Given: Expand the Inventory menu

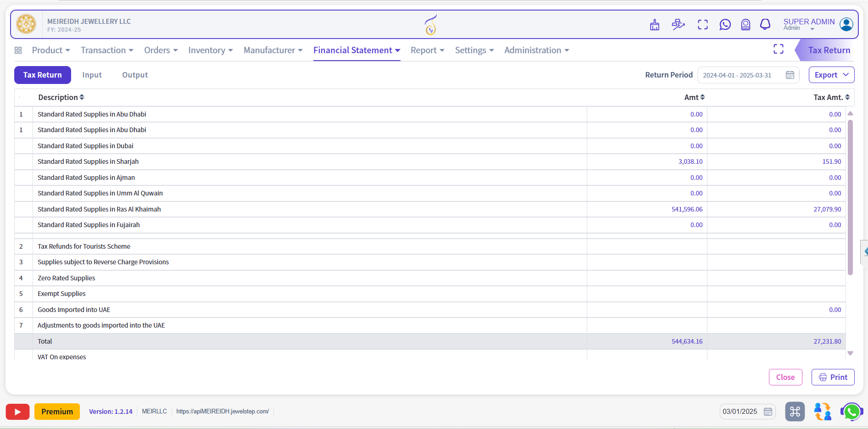Looking at the screenshot, I should click(x=211, y=50).
